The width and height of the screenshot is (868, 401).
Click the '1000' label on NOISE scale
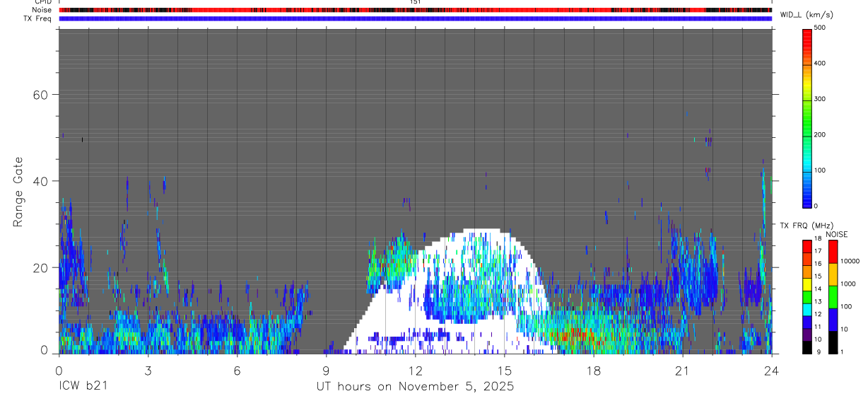click(847, 284)
